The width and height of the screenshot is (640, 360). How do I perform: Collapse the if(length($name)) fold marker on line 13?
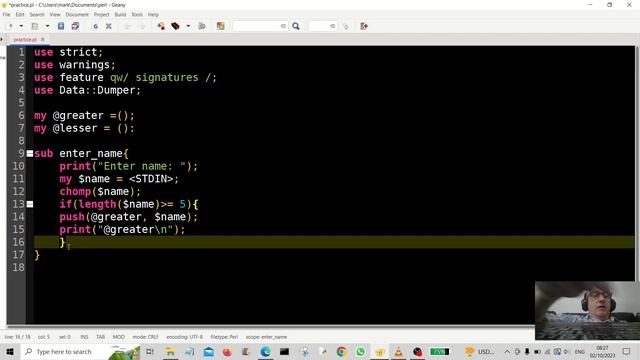point(30,204)
